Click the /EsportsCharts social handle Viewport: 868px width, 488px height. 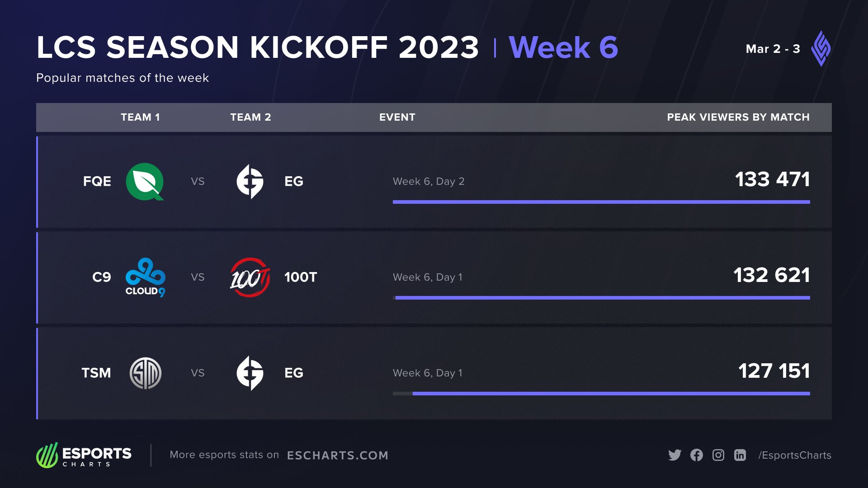pyautogui.click(x=795, y=455)
